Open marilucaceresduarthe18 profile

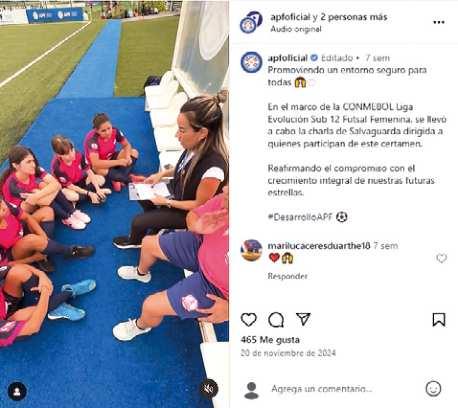point(319,246)
